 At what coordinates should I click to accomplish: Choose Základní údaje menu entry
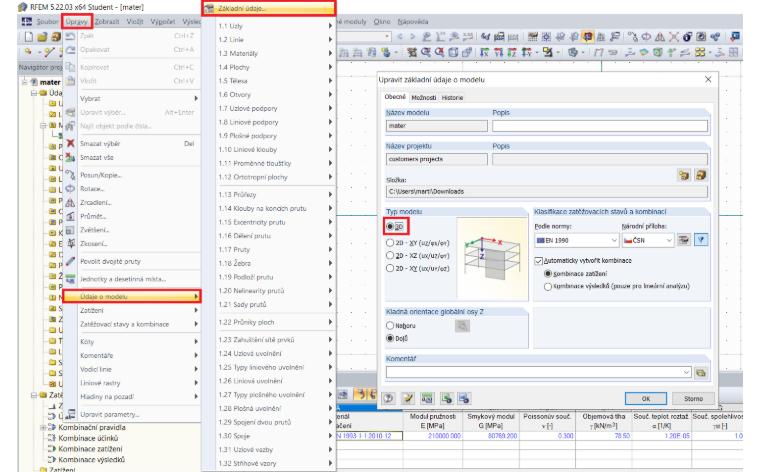[269, 8]
